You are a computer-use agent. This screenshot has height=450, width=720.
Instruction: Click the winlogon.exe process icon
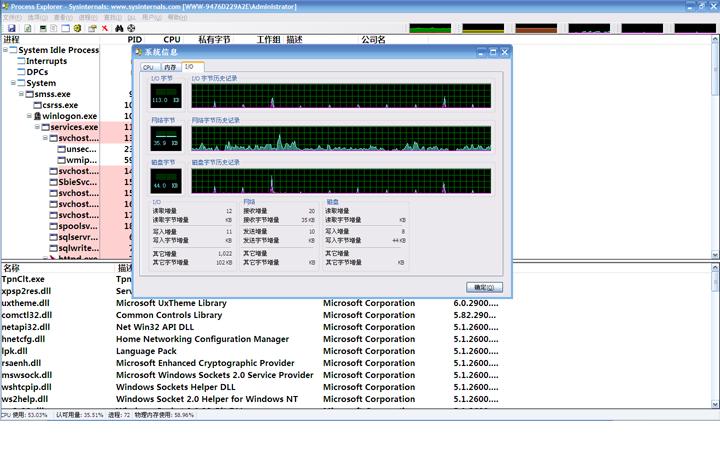point(37,116)
